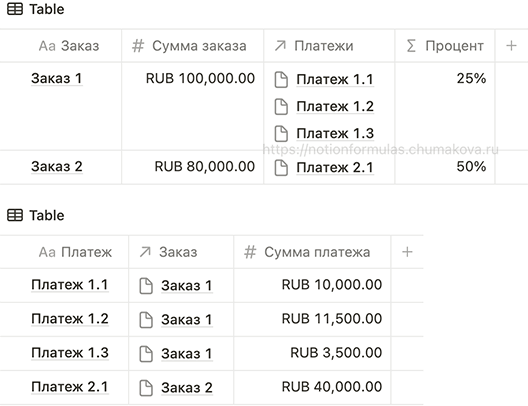Select the first Table view tab label
528x406 pixels.
point(46,9)
